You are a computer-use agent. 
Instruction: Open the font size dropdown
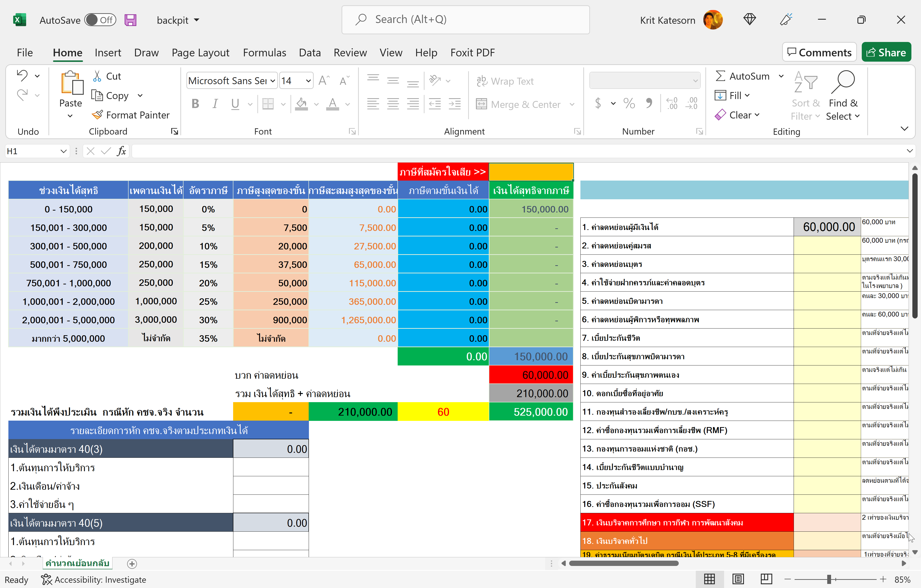[x=308, y=81]
